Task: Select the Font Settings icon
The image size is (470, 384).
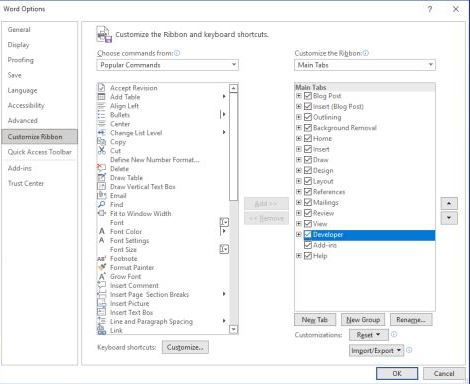Action: click(x=101, y=240)
